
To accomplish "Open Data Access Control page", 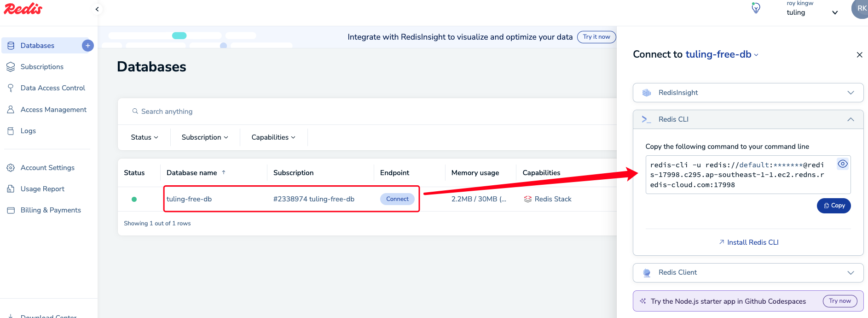I will tap(53, 88).
